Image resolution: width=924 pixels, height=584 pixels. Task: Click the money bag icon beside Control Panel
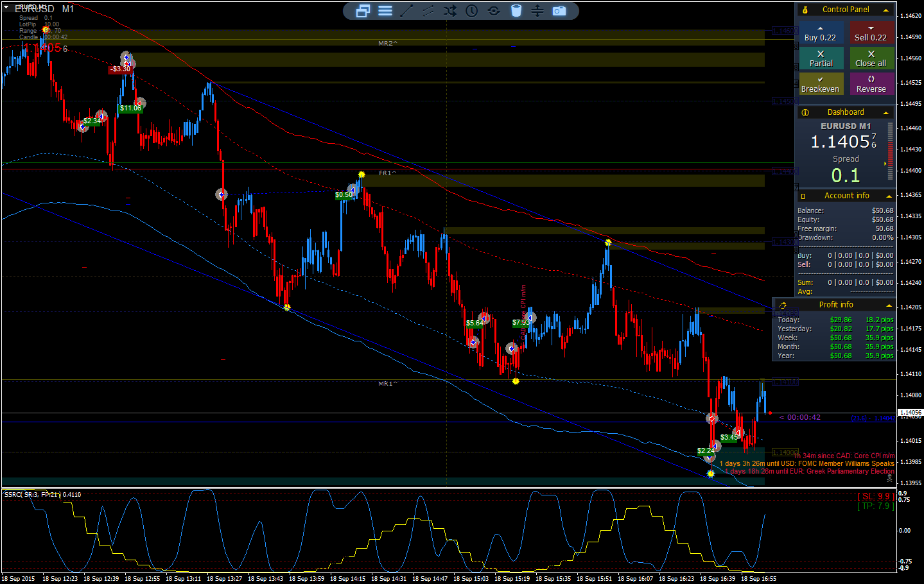[x=805, y=10]
